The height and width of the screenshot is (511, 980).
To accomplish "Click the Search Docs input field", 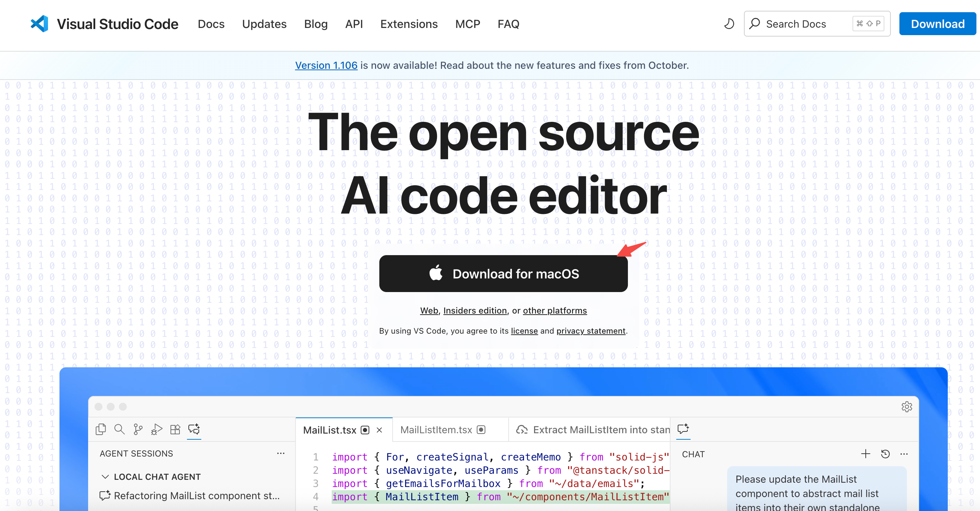I will 817,24.
